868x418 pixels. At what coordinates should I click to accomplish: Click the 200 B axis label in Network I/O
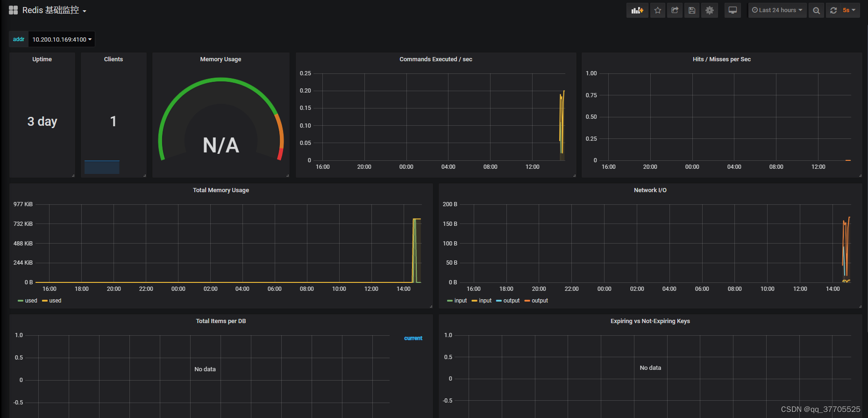coord(450,204)
